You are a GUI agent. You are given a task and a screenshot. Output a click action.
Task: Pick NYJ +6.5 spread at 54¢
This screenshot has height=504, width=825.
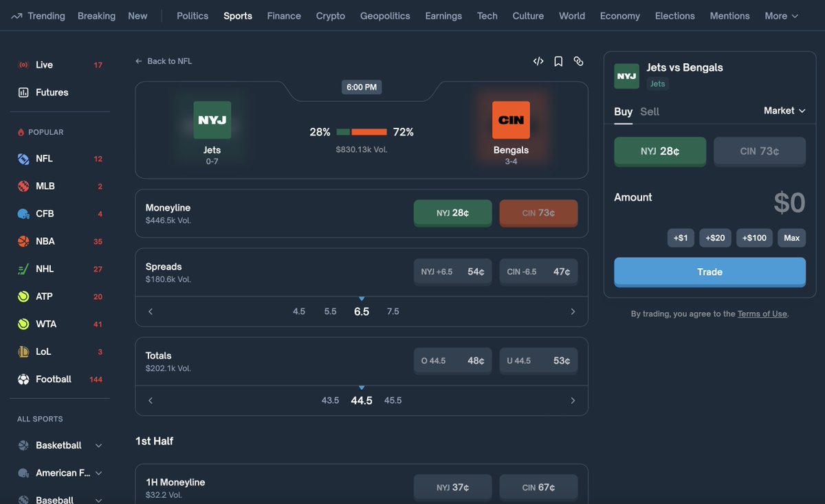tap(452, 272)
